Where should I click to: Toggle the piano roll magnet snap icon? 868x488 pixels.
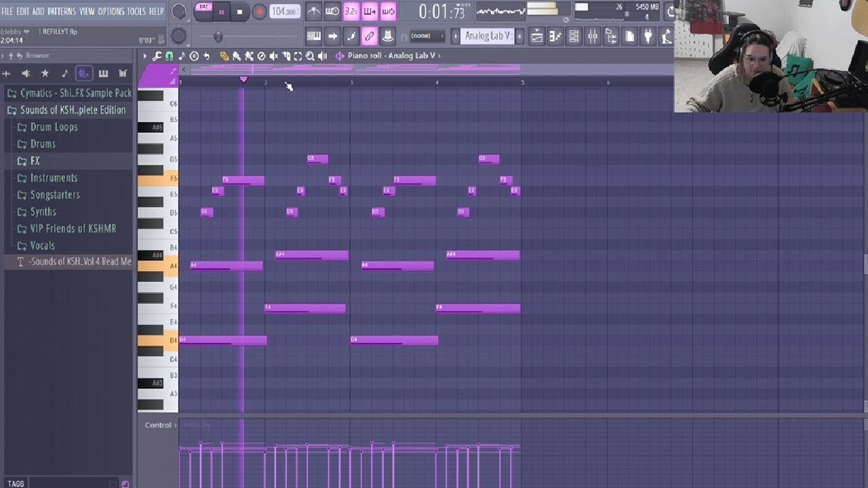[x=169, y=56]
